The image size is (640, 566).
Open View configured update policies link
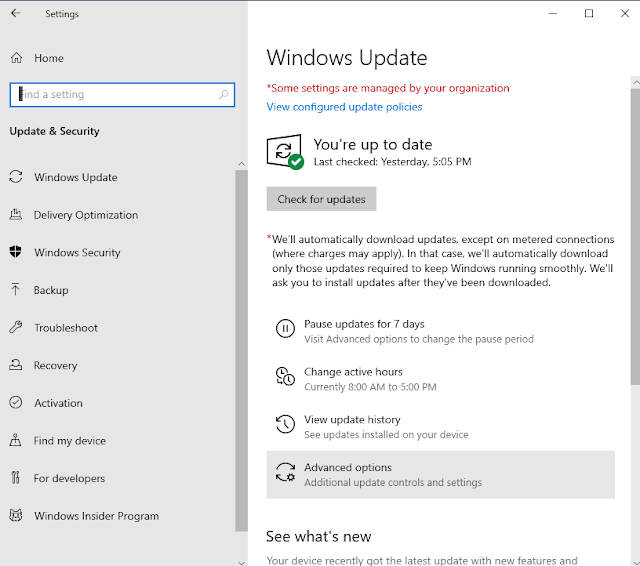tap(344, 107)
